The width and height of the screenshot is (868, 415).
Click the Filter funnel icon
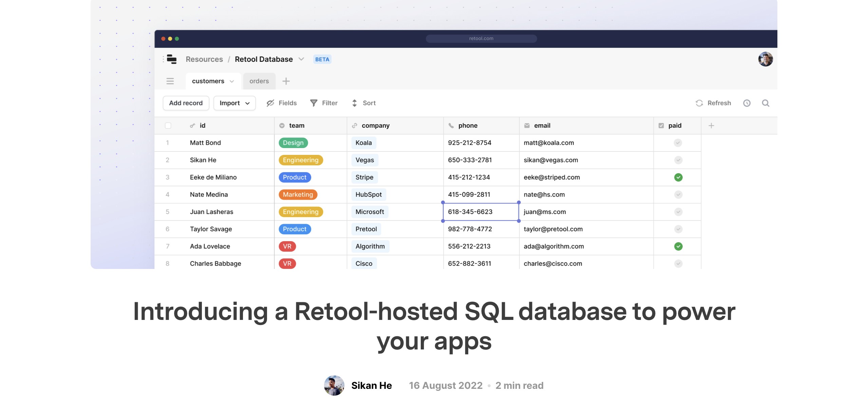[314, 103]
